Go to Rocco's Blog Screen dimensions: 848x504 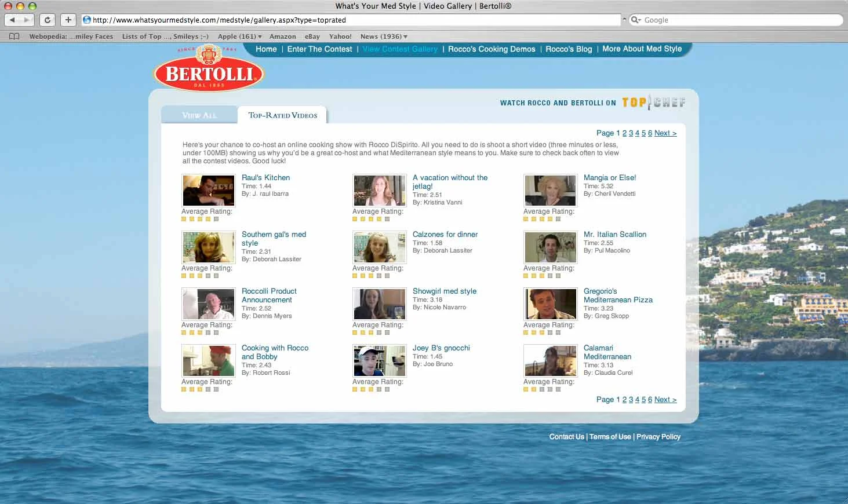tap(569, 49)
